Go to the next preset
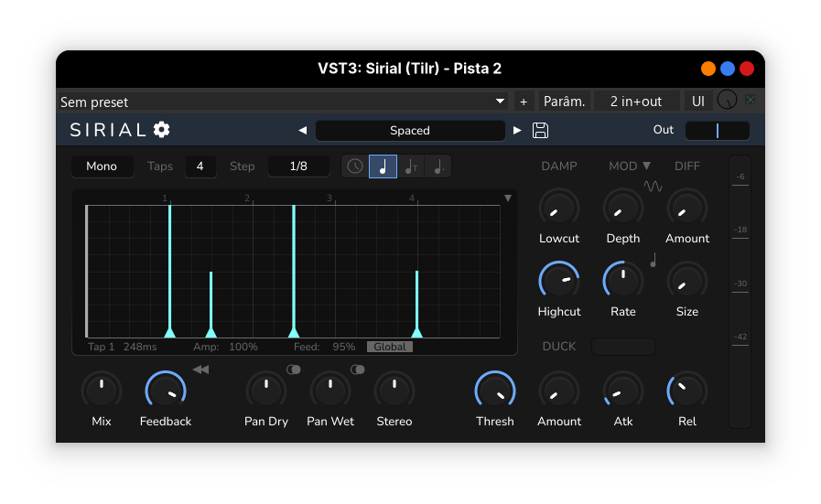The image size is (821, 504). (517, 130)
